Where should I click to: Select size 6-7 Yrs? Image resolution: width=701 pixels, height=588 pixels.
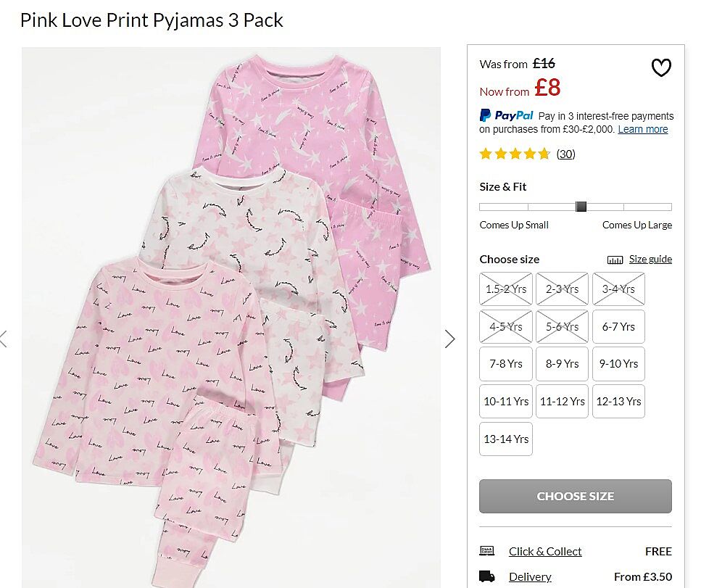coord(618,326)
